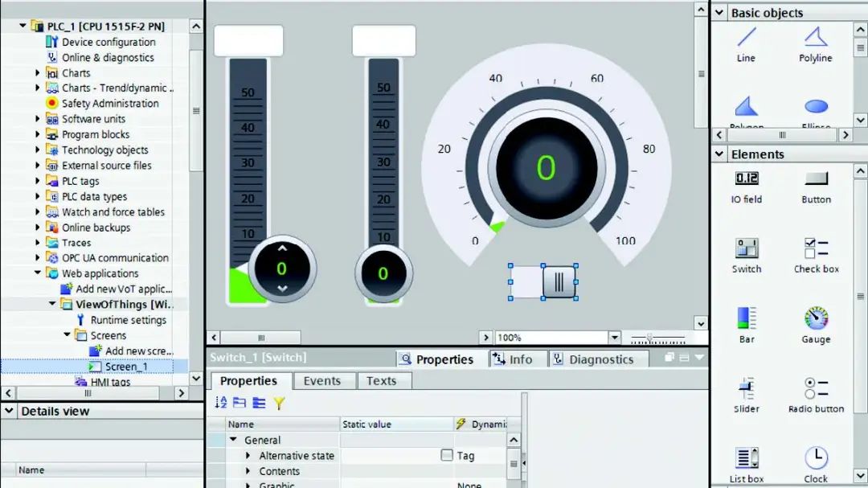868x488 pixels.
Task: Click the yellow filter icon in properties
Action: 279,403
